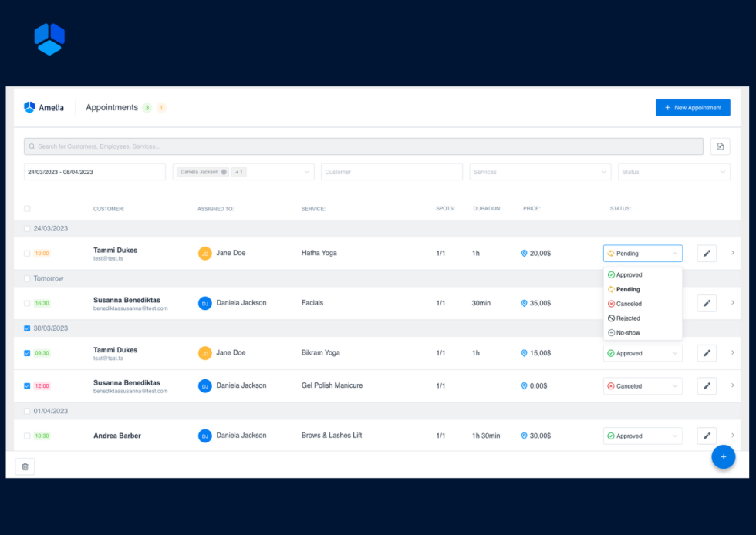Check the select-all checkbox in table header

pyautogui.click(x=28, y=209)
